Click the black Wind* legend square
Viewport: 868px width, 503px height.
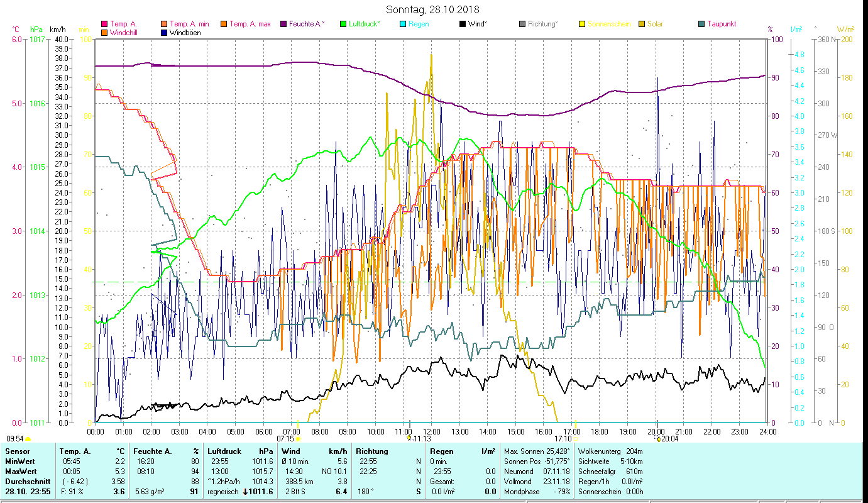point(462,25)
